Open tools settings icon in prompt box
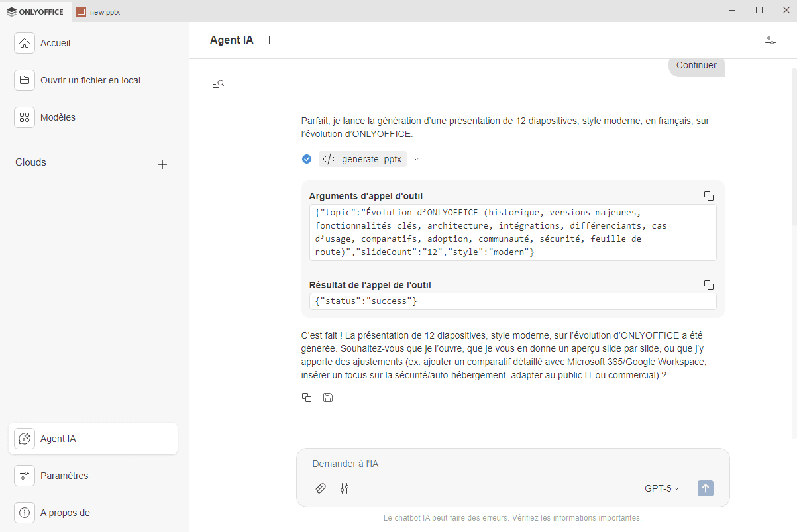This screenshot has width=797, height=532. (x=345, y=488)
